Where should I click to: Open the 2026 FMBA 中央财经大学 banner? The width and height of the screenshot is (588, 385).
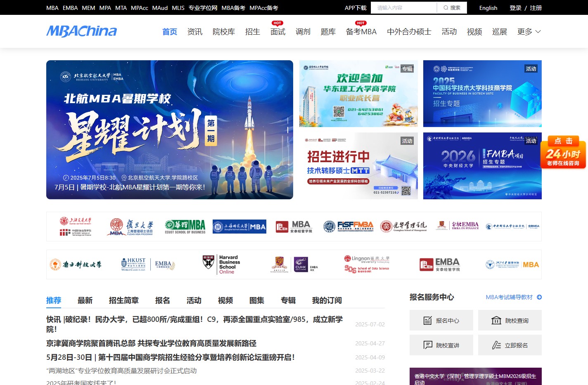[482, 166]
